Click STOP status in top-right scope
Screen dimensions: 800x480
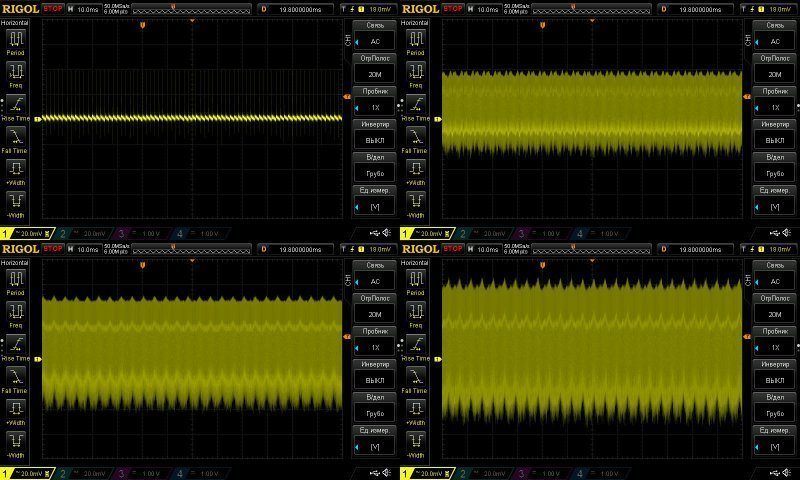point(453,9)
